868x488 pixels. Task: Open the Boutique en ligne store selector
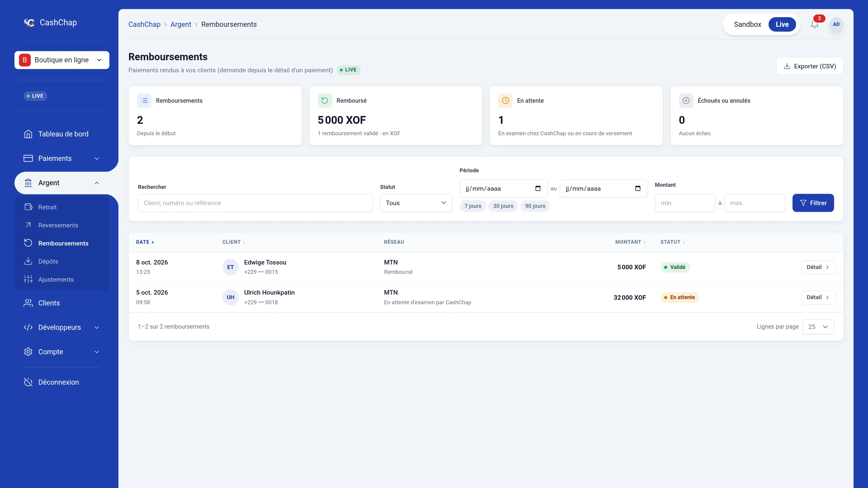[62, 60]
